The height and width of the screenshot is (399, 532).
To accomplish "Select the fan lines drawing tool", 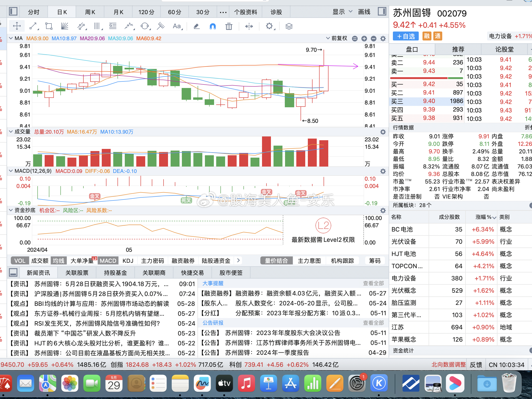I will 64,26.
